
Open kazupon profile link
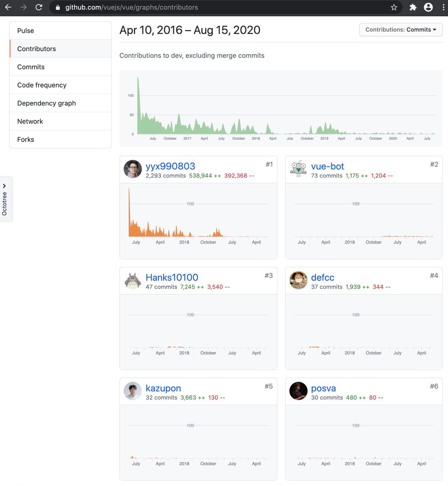pos(163,388)
